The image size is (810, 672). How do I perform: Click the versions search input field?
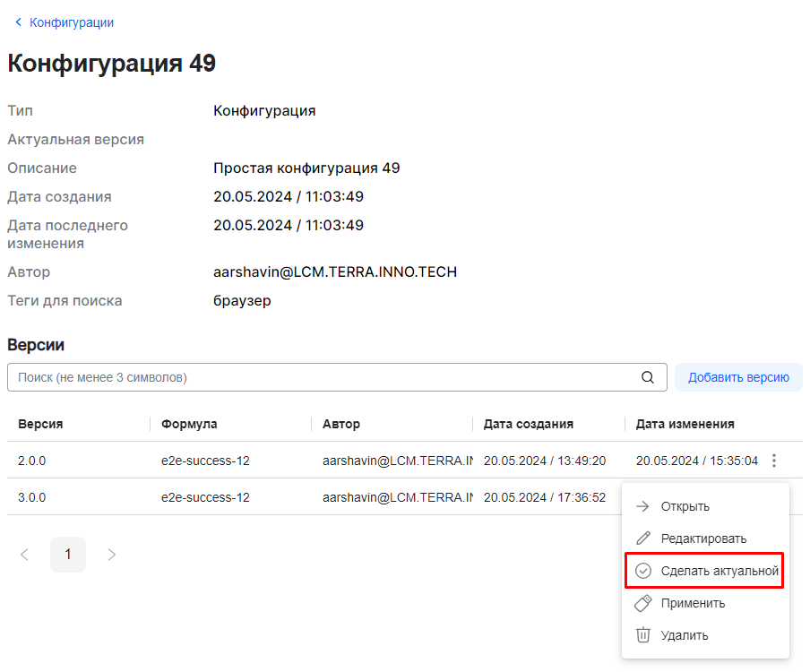coord(323,377)
